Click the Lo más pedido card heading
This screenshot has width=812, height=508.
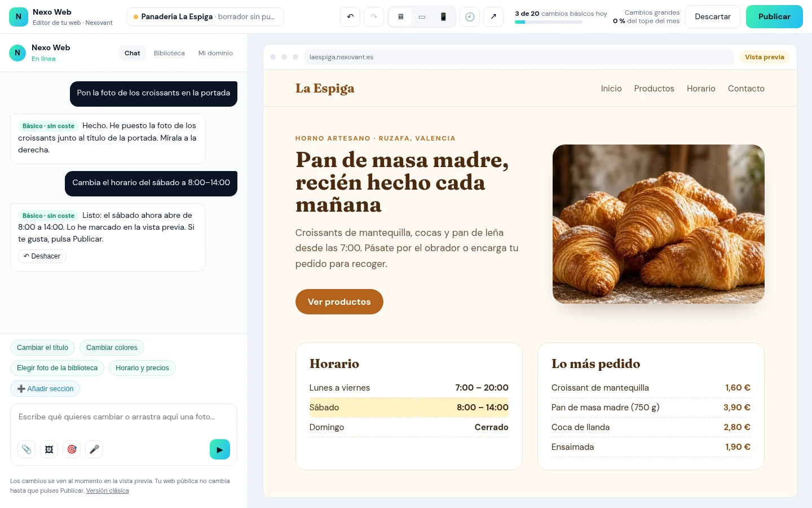click(596, 364)
